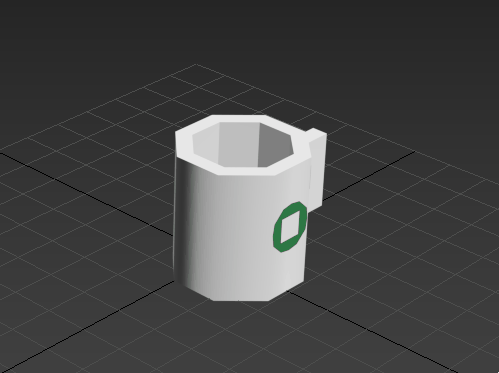This screenshot has width=499, height=373.
Task: Select the mug handle block
Action: point(316,169)
